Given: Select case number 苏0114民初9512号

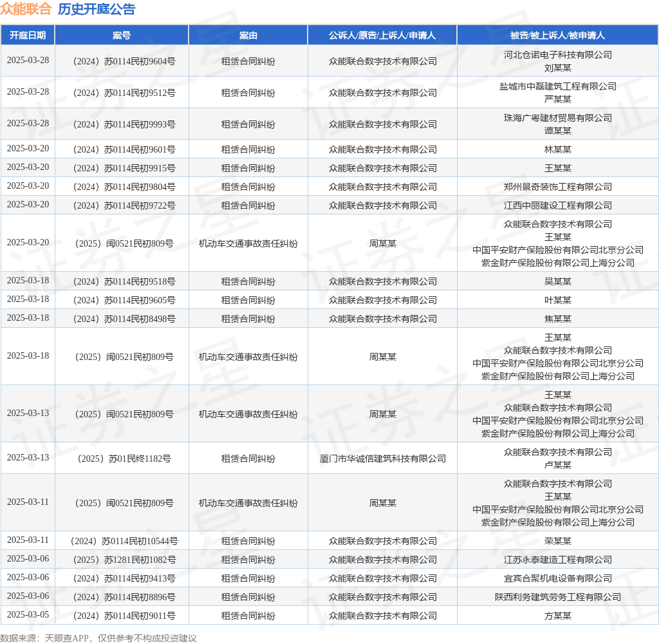Looking at the screenshot, I should (x=124, y=93).
